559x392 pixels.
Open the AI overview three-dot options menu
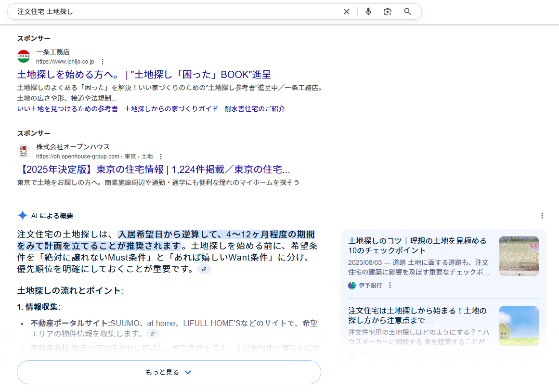[542, 216]
